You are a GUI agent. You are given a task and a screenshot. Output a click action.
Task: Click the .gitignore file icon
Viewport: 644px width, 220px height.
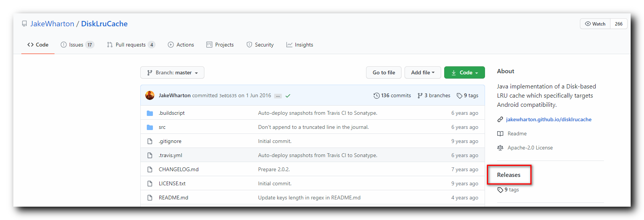pyautogui.click(x=150, y=141)
